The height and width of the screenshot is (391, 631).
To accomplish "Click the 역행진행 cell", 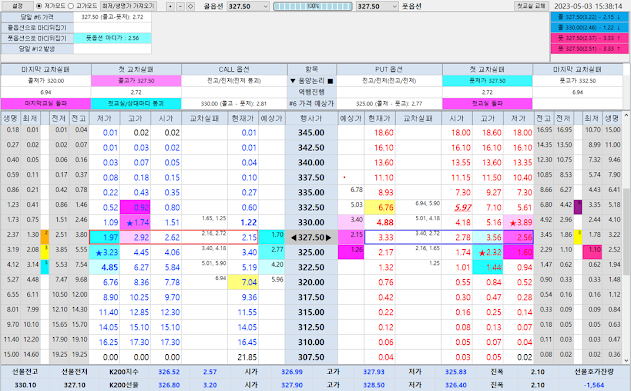I will coord(311,92).
